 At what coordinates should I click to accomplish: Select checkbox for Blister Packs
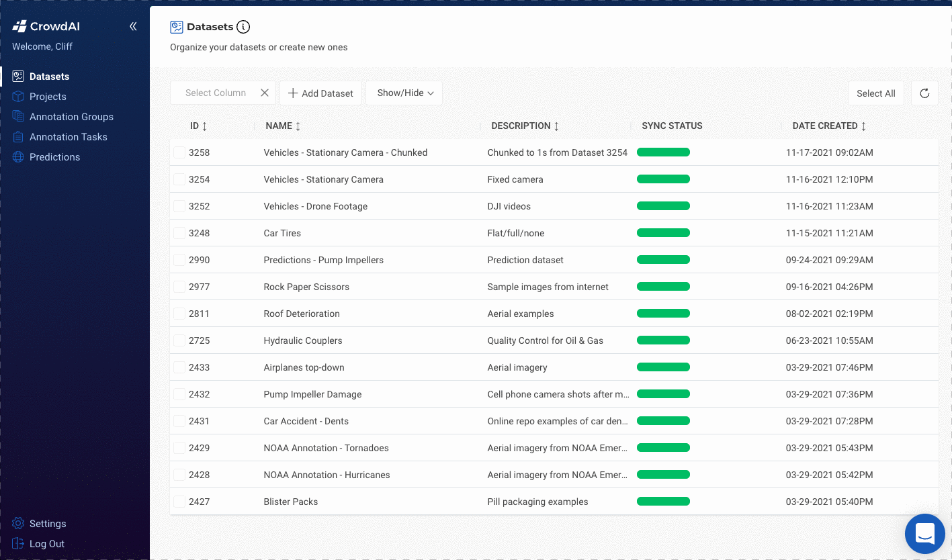pos(179,502)
